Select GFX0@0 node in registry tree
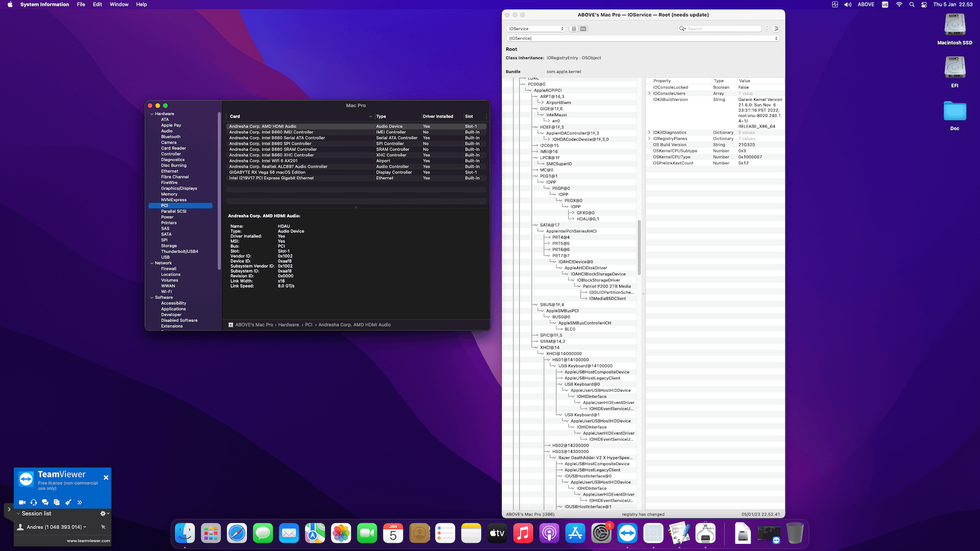 [585, 213]
